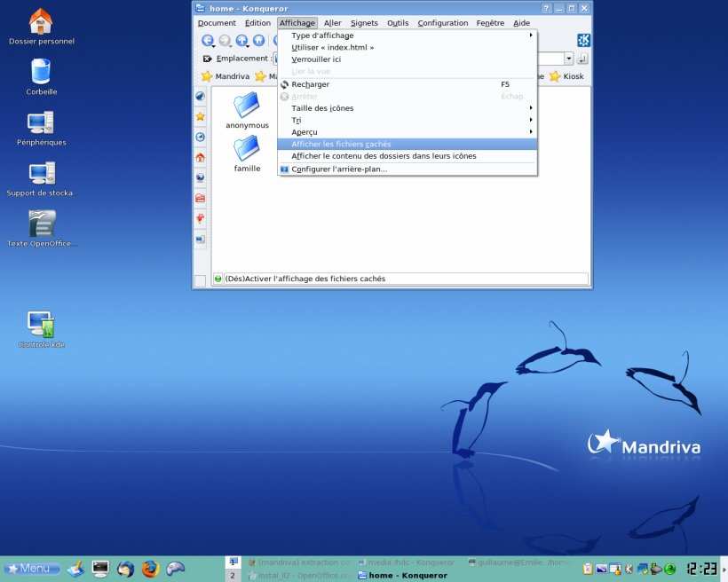
Task: Open the Edition menu
Action: point(257,23)
